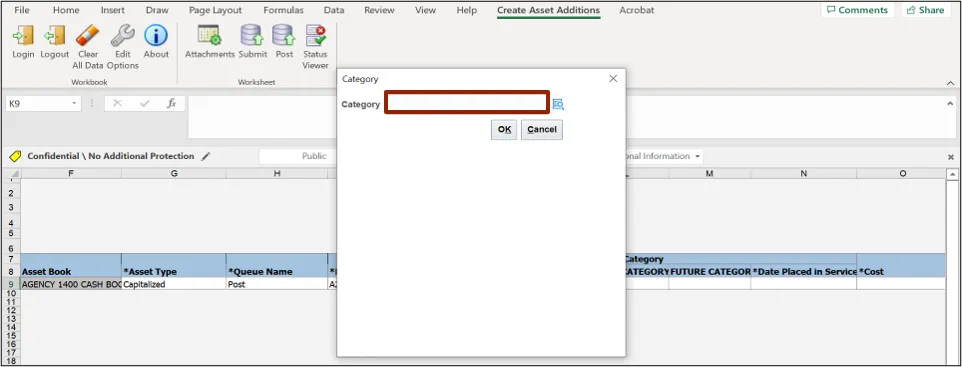962x367 pixels.
Task: Click the Post database icon
Action: tap(283, 36)
